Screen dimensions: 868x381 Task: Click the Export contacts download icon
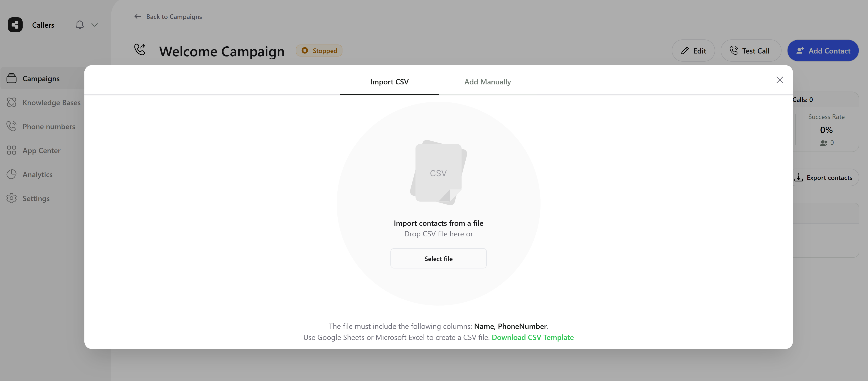(799, 178)
